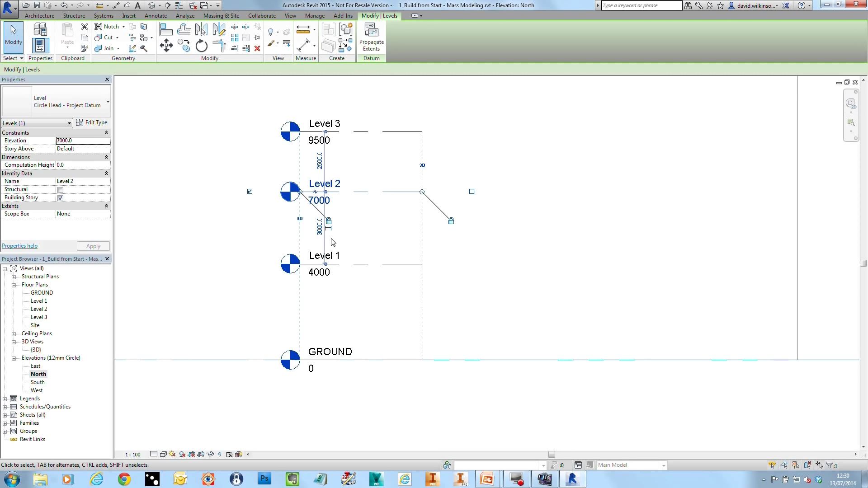Open Photoshop from the taskbar

click(x=264, y=479)
